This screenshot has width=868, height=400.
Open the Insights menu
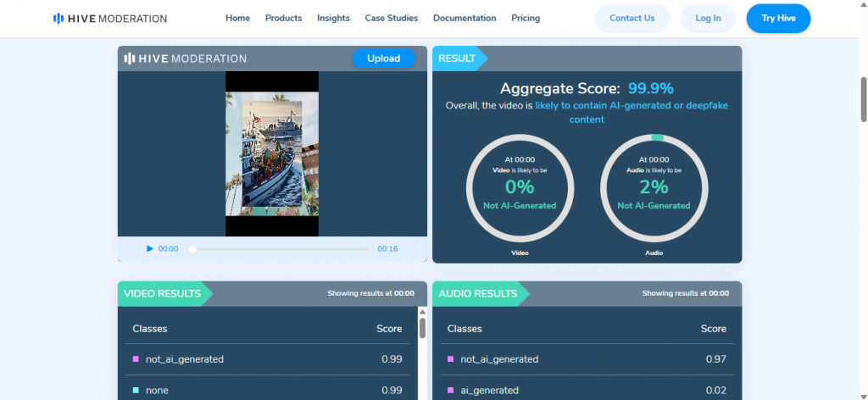pyautogui.click(x=333, y=18)
